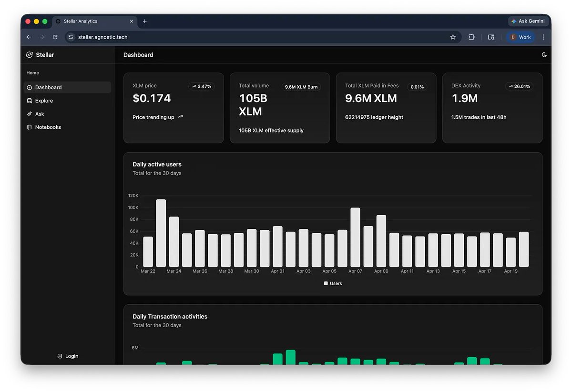
Task: Click the $0.174 XLM price value
Action: pyautogui.click(x=152, y=99)
